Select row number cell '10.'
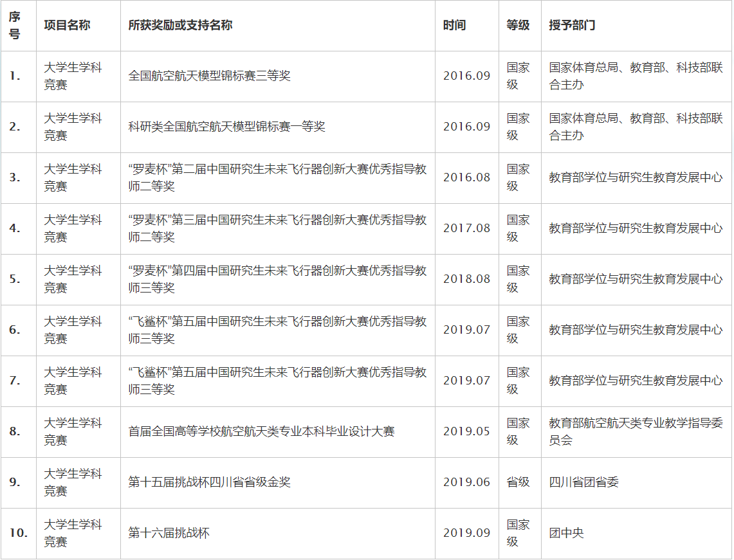This screenshot has width=734, height=560. tap(18, 534)
